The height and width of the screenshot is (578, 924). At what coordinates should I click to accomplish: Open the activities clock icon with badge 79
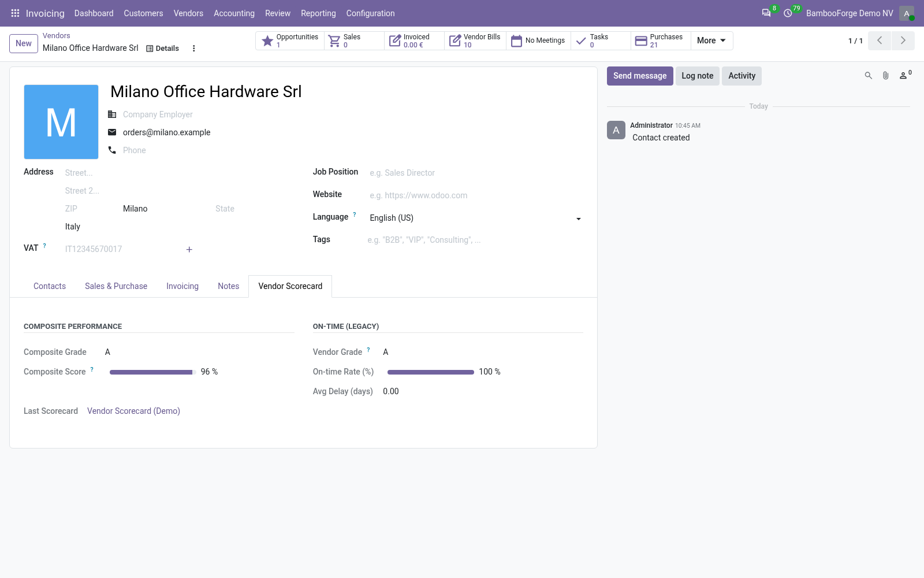[788, 13]
